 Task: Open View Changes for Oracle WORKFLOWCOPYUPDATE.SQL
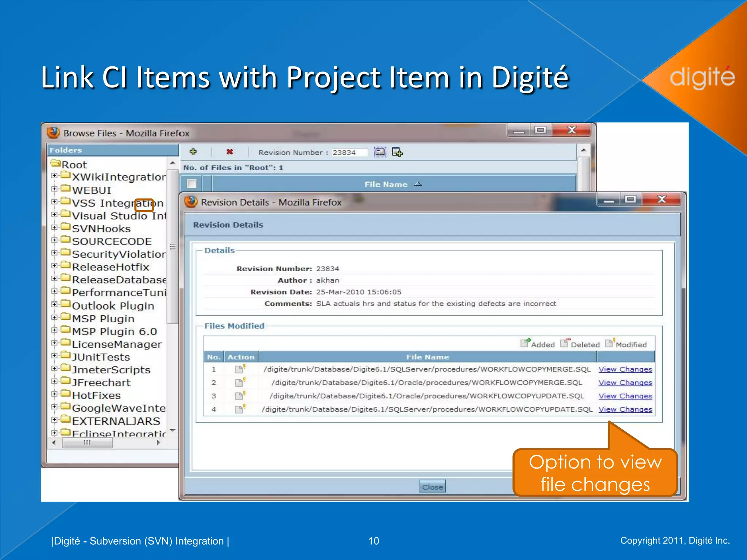pyautogui.click(x=625, y=396)
